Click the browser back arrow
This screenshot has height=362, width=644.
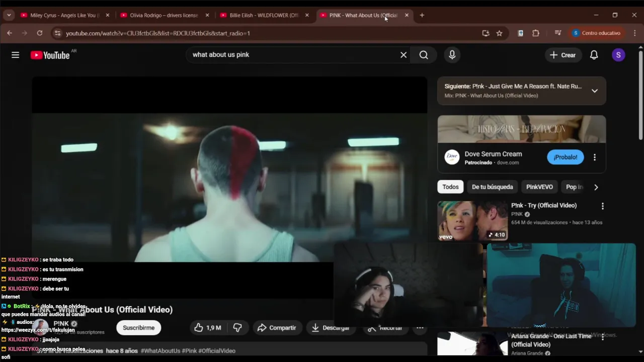[10, 33]
